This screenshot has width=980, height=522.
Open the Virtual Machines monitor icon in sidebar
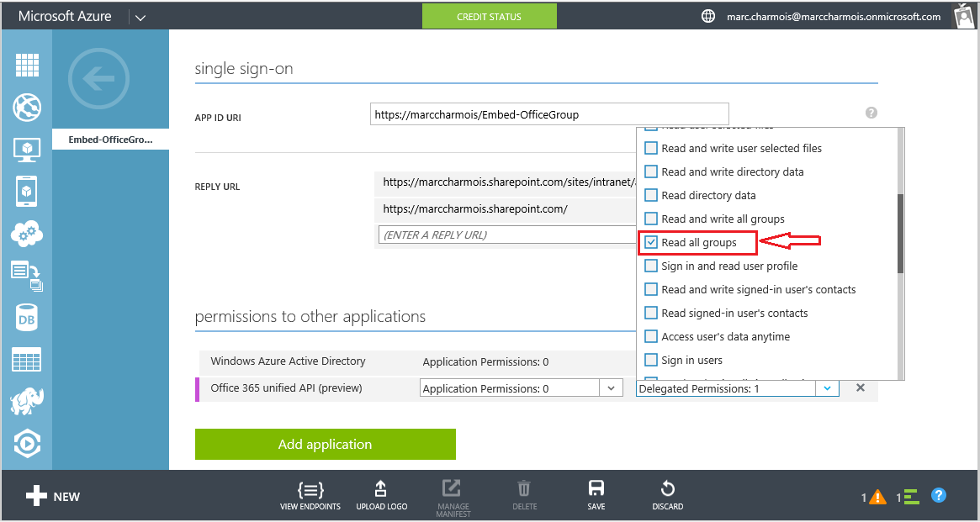click(27, 150)
